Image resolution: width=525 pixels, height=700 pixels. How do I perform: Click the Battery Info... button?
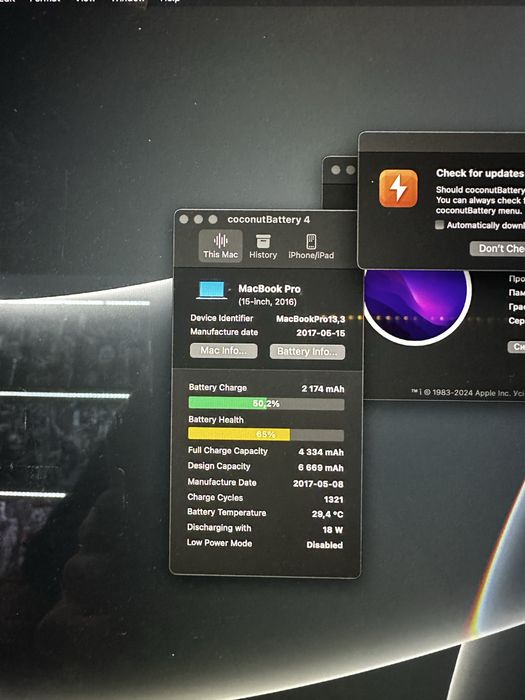(x=307, y=352)
